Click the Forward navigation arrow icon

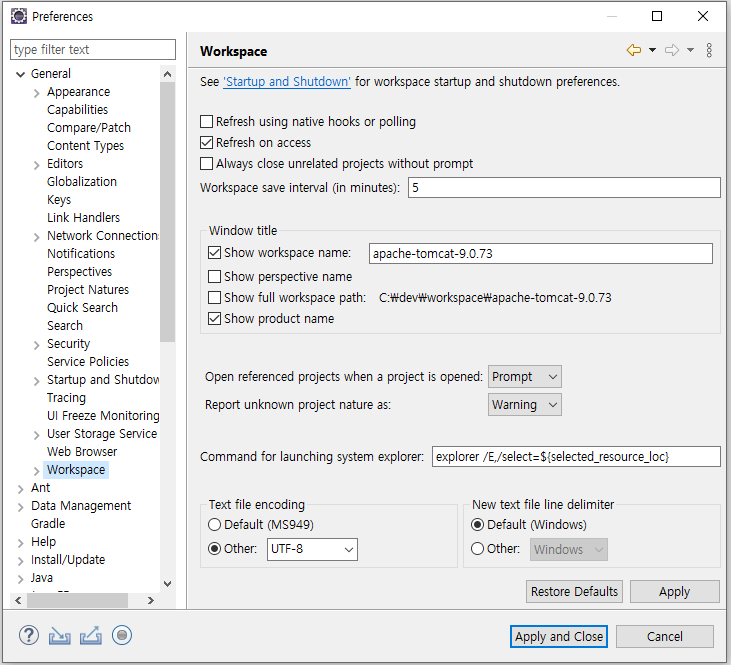pyautogui.click(x=672, y=50)
